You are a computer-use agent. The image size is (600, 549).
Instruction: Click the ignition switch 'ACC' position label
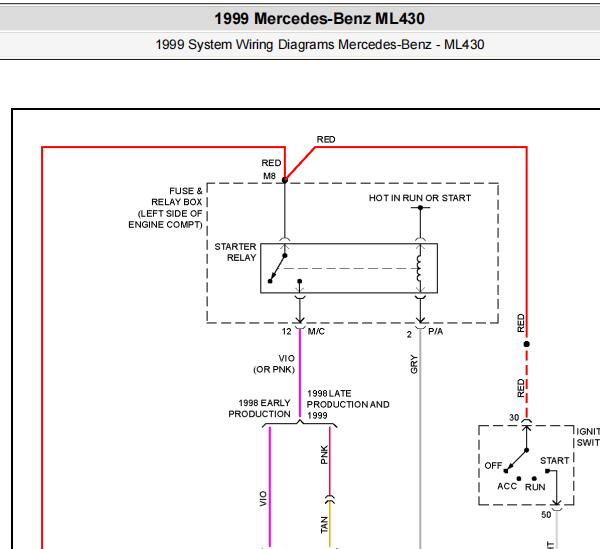tap(507, 486)
